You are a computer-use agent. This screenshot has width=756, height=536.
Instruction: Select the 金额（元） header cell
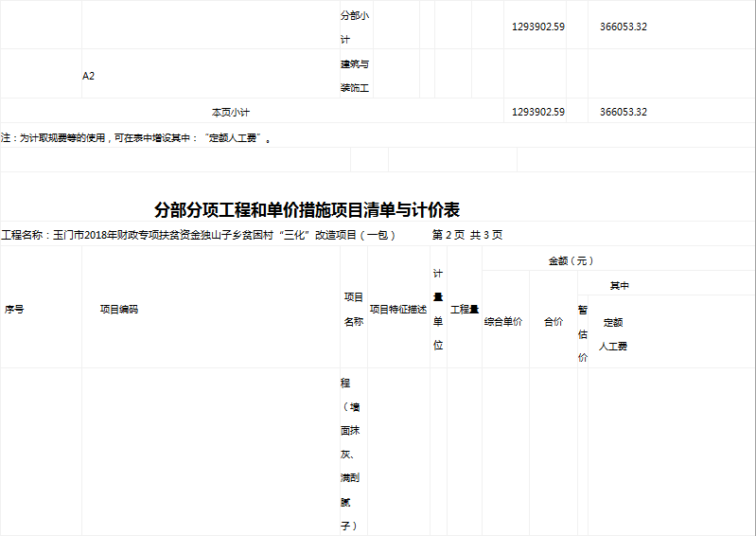(x=571, y=260)
